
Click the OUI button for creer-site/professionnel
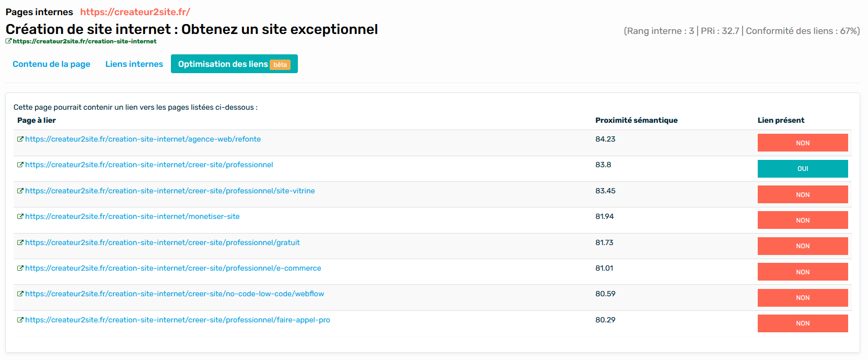pyautogui.click(x=802, y=169)
